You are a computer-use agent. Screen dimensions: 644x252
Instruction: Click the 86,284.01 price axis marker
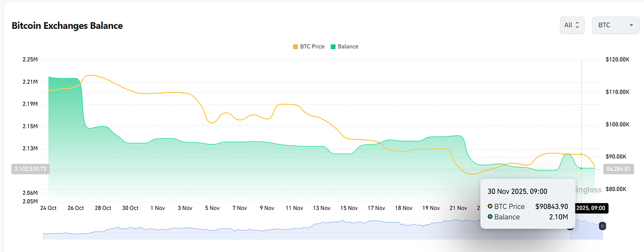click(619, 168)
